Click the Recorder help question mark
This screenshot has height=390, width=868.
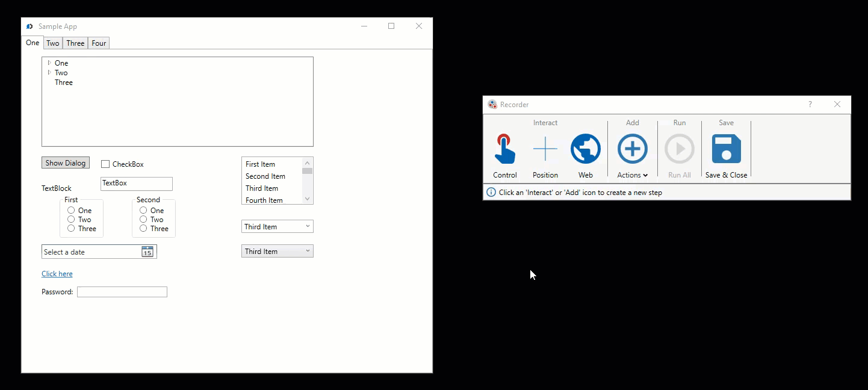coord(810,104)
